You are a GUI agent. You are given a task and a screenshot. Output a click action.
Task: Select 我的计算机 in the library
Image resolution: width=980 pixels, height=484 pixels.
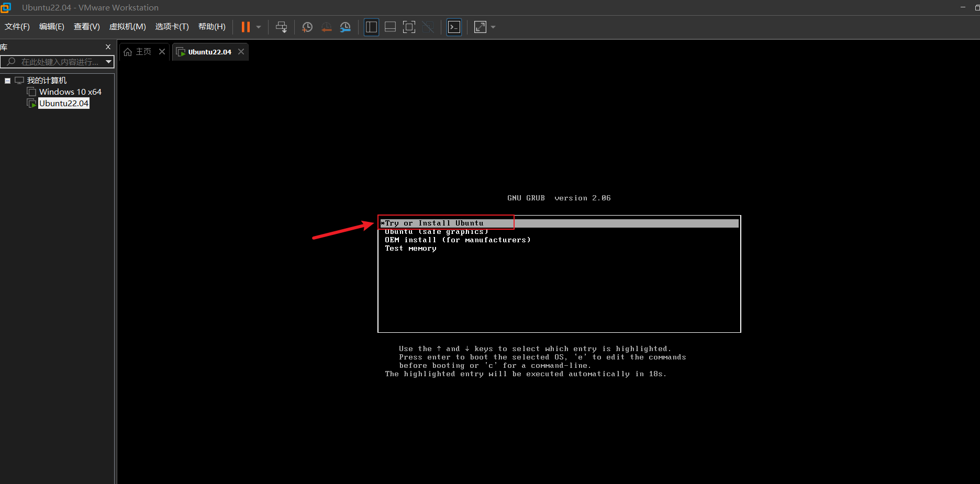(x=47, y=81)
